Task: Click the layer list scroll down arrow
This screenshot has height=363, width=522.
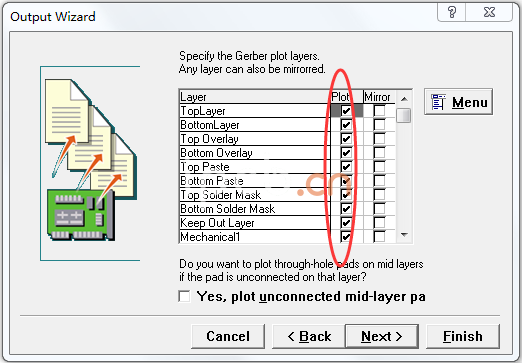Action: point(404,235)
